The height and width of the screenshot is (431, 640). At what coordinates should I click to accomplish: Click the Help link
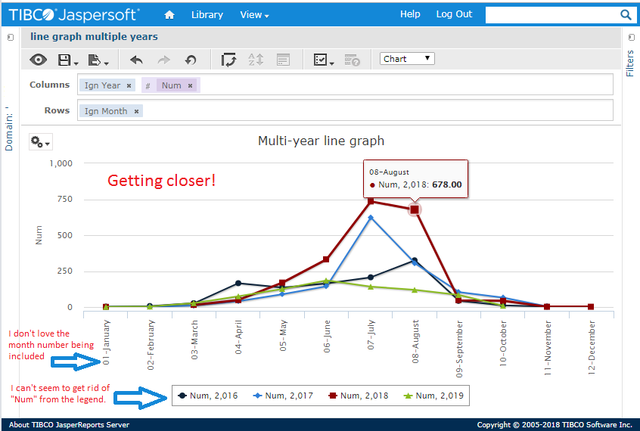pos(410,14)
